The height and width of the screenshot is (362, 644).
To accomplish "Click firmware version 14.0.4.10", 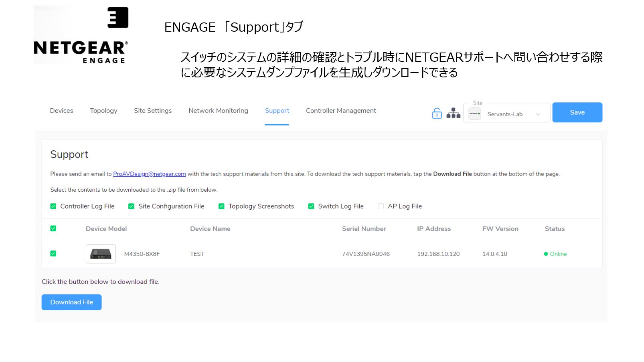I will [495, 254].
